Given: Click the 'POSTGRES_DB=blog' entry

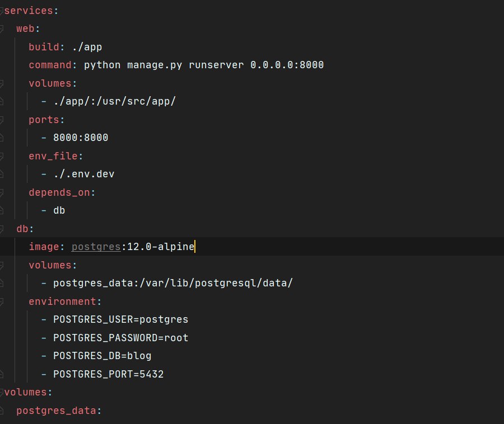Looking at the screenshot, I should 102,356.
